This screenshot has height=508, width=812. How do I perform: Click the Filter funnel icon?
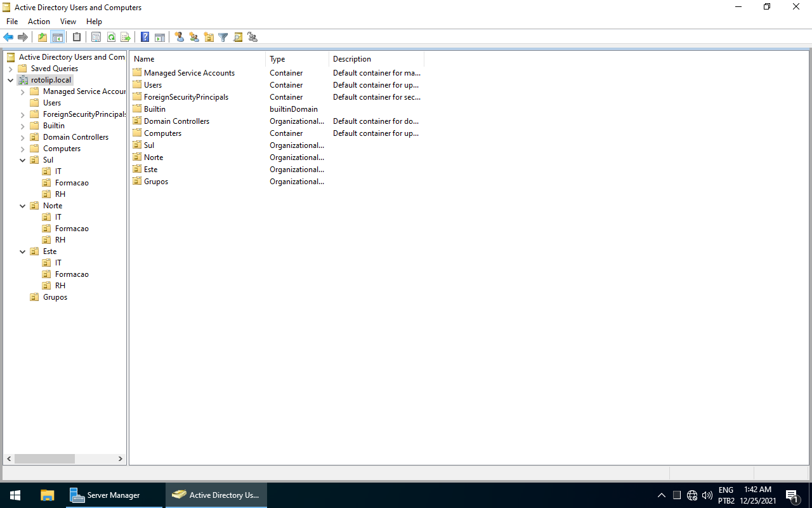pos(223,37)
